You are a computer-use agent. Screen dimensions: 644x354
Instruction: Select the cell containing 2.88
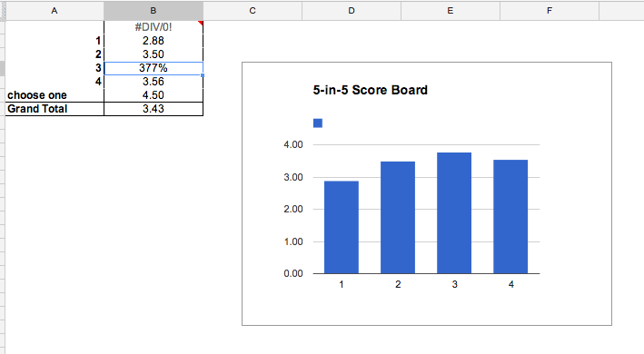[154, 41]
